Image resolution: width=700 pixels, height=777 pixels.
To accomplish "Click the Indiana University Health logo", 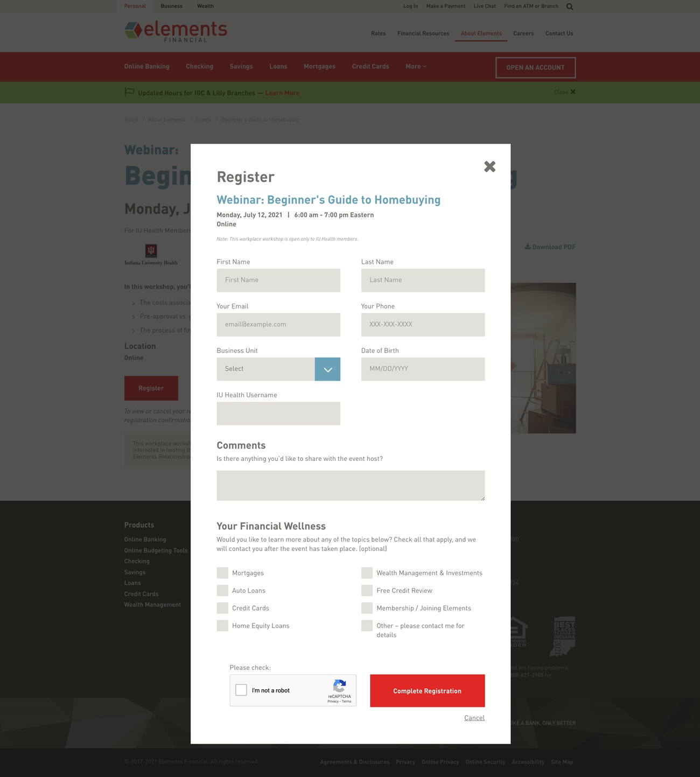I will pyautogui.click(x=151, y=255).
